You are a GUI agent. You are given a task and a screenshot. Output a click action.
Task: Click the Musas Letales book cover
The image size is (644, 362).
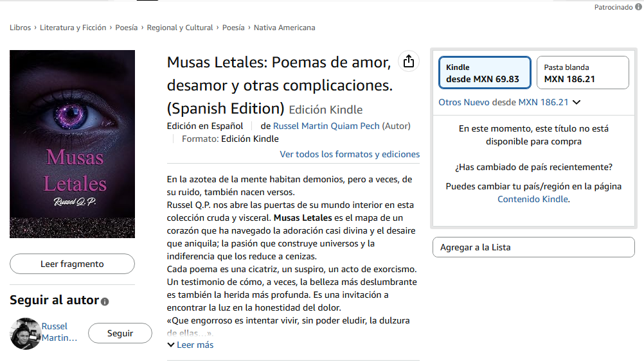pos(72,144)
